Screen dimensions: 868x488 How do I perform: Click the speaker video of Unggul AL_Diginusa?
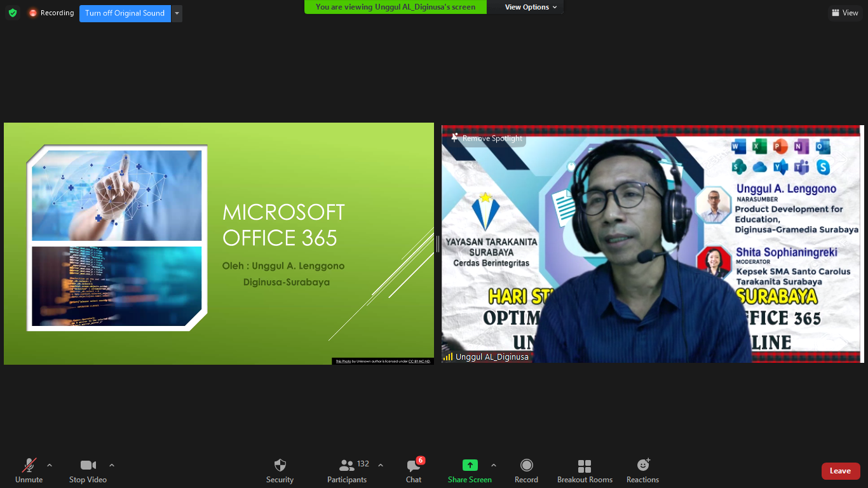(653, 244)
